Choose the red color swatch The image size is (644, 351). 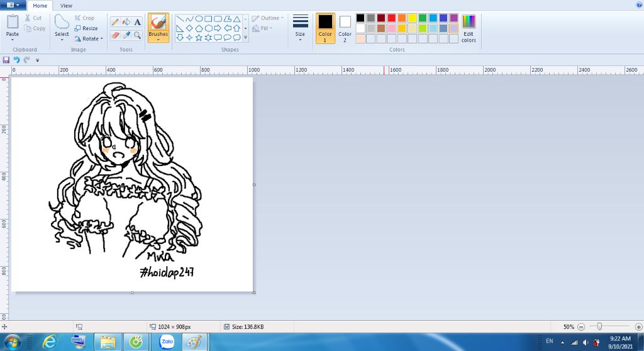pyautogui.click(x=391, y=18)
